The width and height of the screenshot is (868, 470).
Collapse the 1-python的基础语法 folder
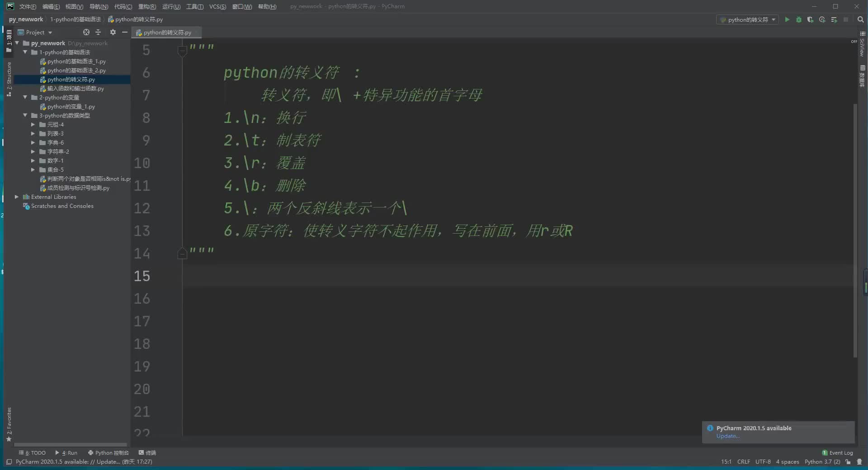(25, 52)
